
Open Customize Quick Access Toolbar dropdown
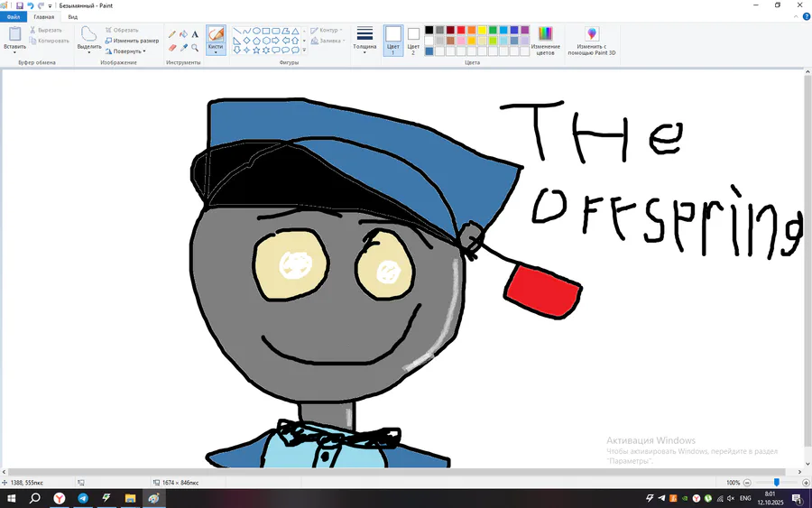click(51, 5)
